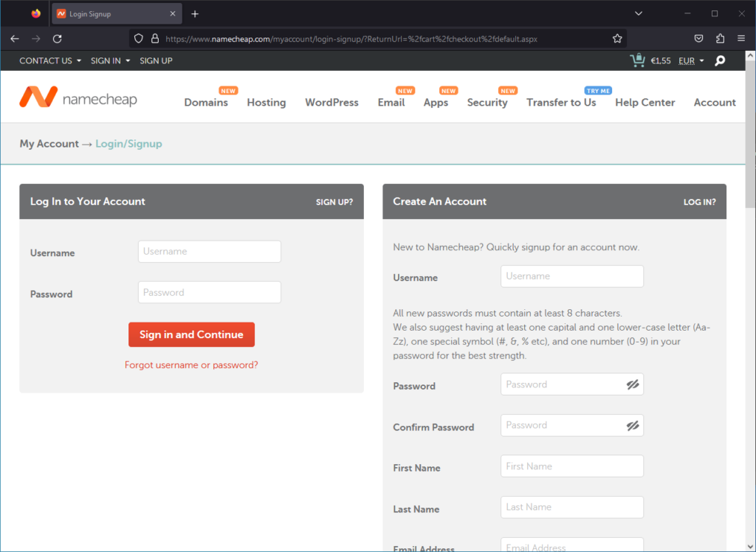
Task: Bookmark this page with the star icon
Action: (x=617, y=38)
